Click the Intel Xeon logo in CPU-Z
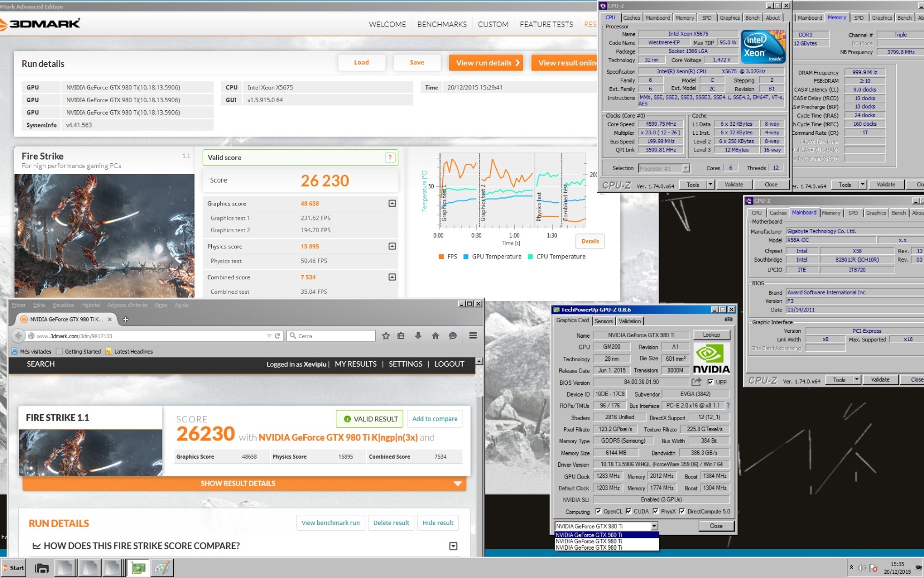This screenshot has width=924, height=578. point(763,47)
